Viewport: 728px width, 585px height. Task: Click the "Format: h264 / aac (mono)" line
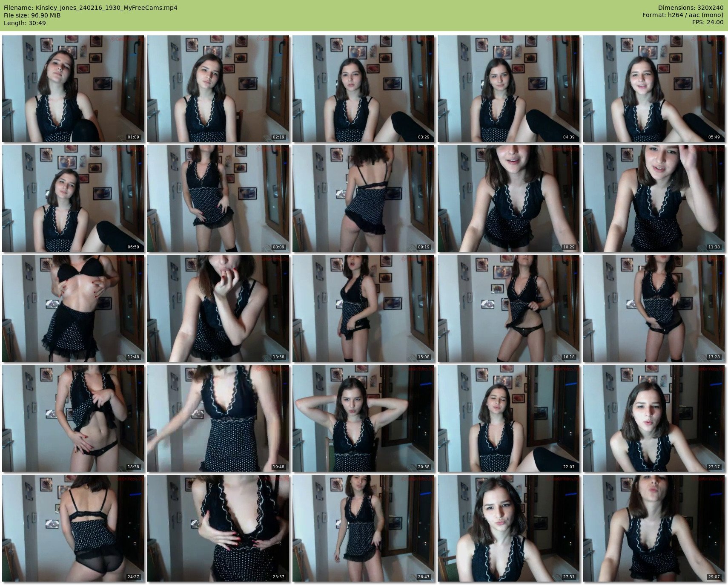coord(683,15)
